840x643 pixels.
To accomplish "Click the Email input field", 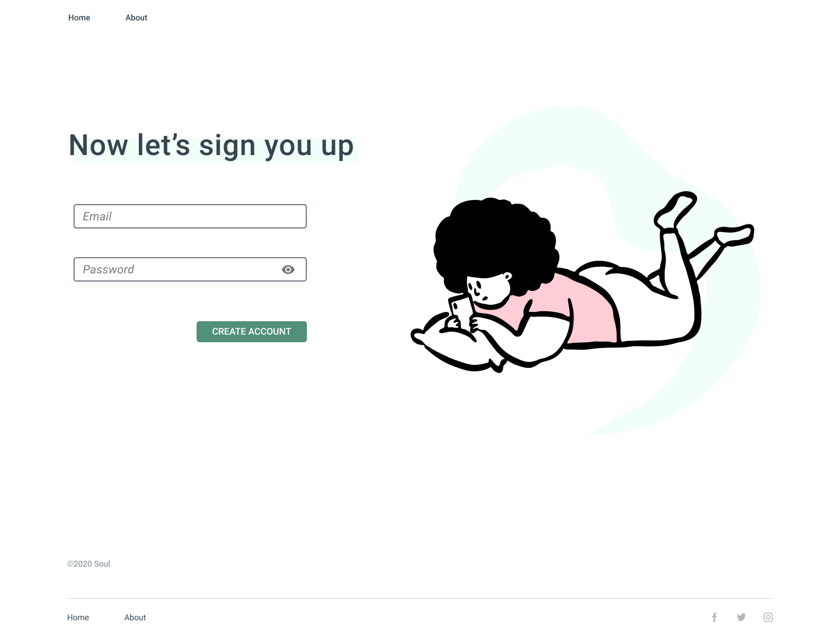I will [190, 216].
